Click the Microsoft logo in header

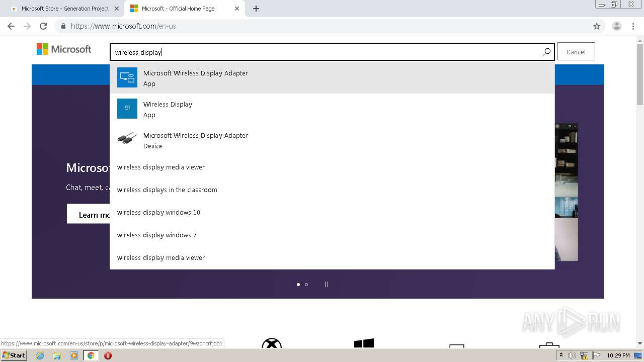pyautogui.click(x=64, y=49)
